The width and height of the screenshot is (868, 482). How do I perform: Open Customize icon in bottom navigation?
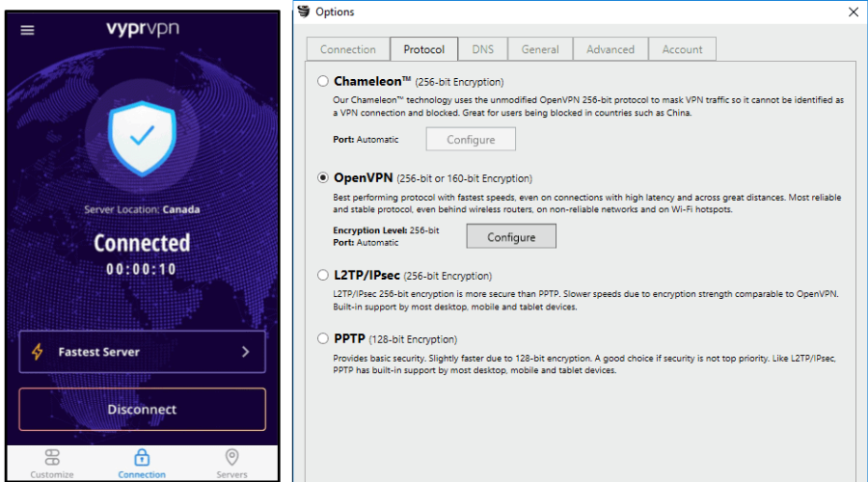tap(52, 457)
